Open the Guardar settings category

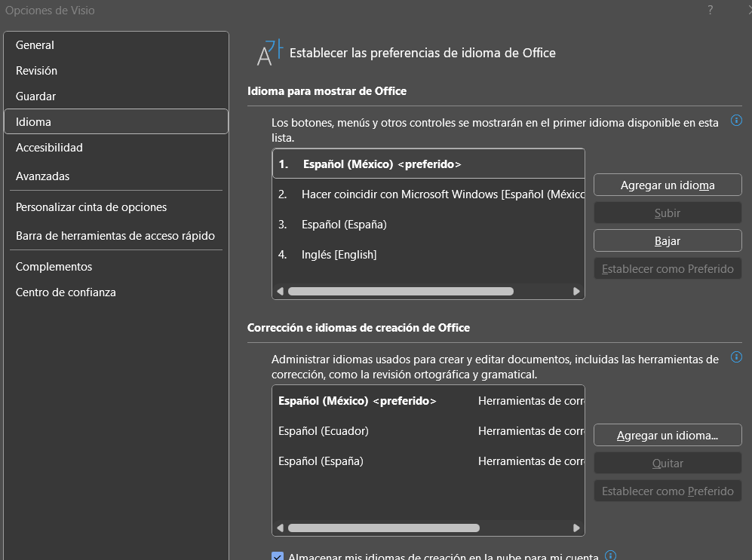[x=115, y=96]
